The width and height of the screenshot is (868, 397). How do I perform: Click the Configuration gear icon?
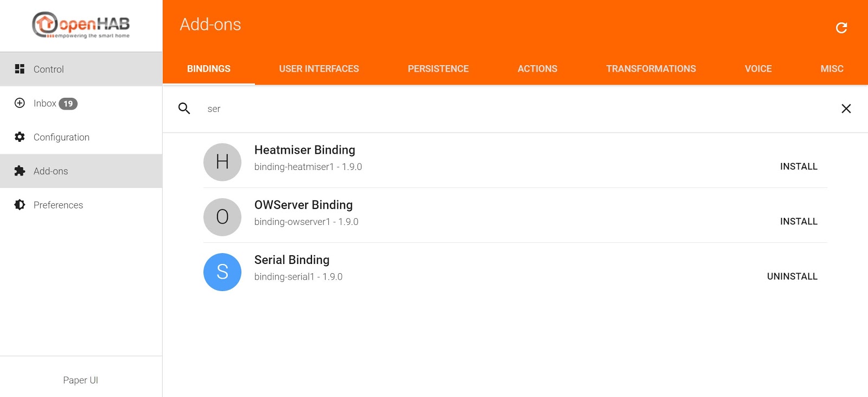coord(20,137)
